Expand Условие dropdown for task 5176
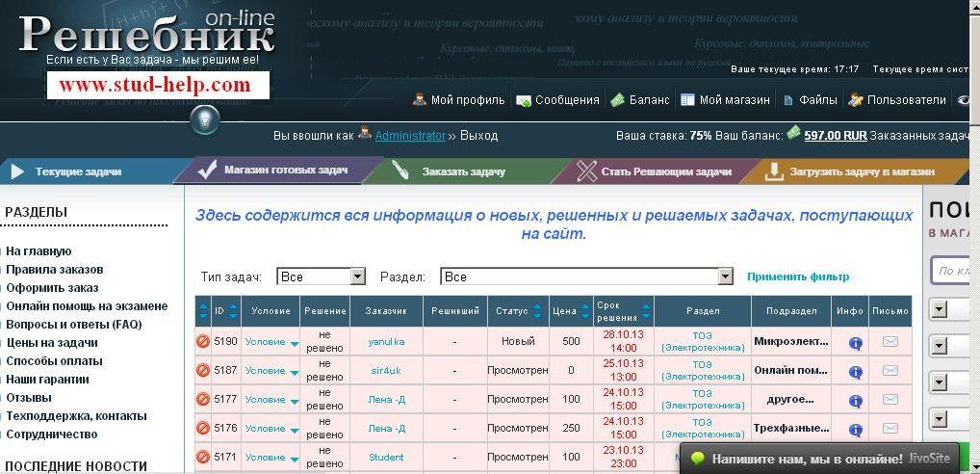This screenshot has width=980, height=474. coord(295,431)
